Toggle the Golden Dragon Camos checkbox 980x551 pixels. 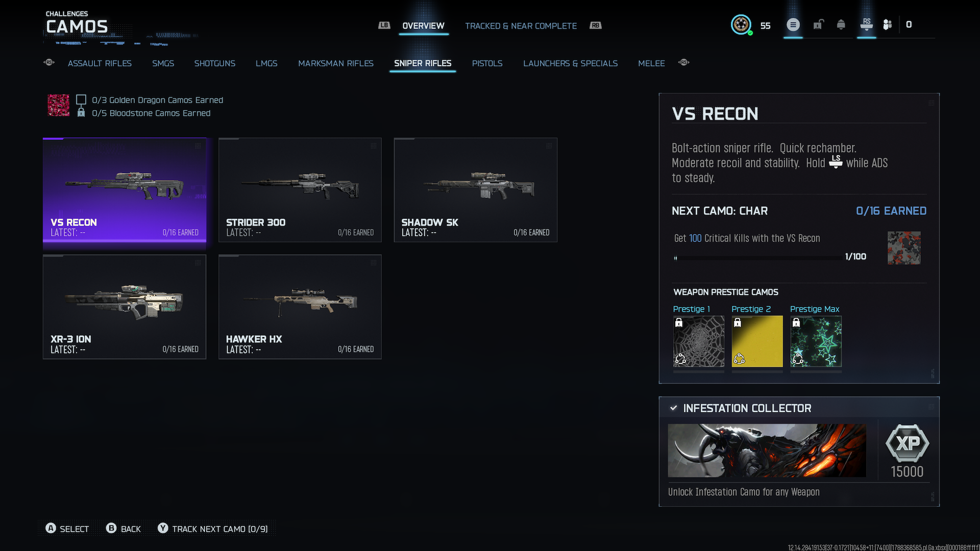pyautogui.click(x=81, y=99)
